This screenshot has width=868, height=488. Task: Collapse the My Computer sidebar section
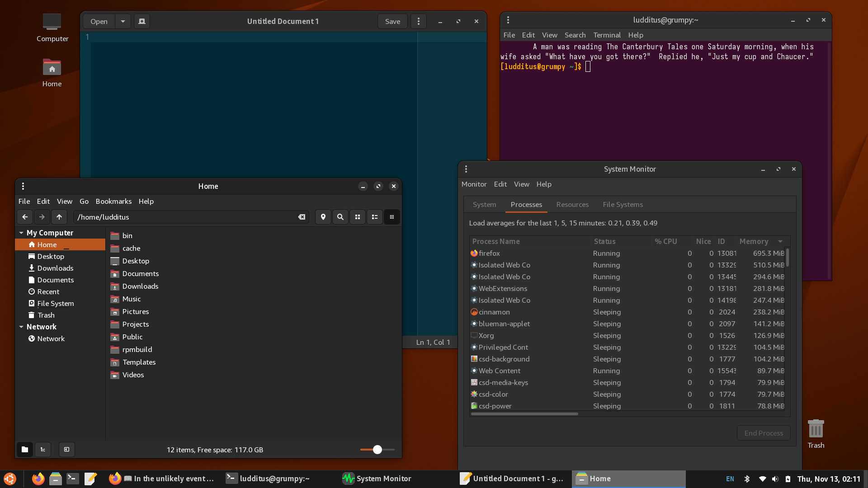click(21, 233)
